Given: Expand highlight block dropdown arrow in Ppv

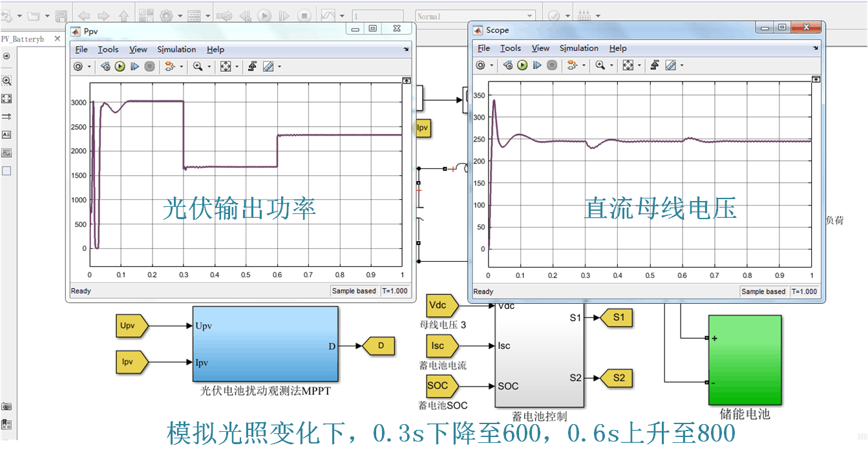Looking at the screenshot, I should coord(181,67).
